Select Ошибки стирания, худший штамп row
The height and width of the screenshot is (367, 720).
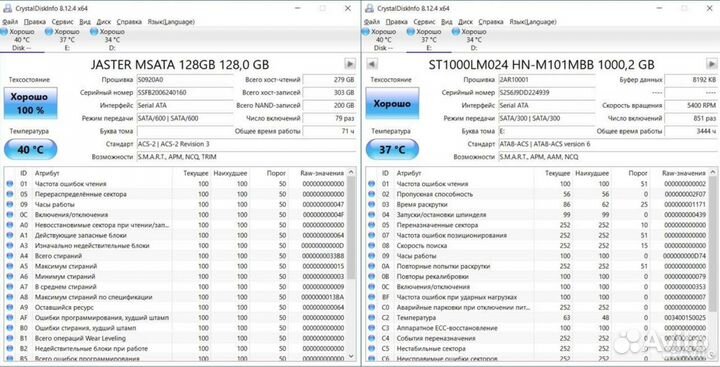(175, 328)
